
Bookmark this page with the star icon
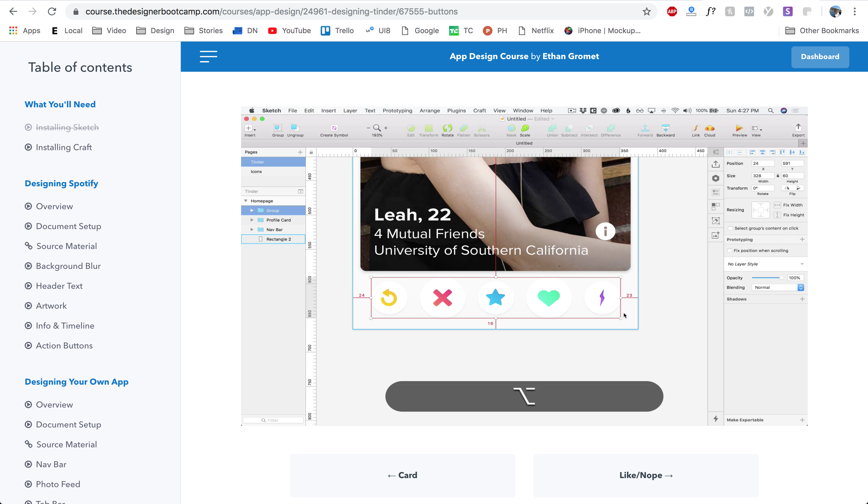(x=646, y=12)
